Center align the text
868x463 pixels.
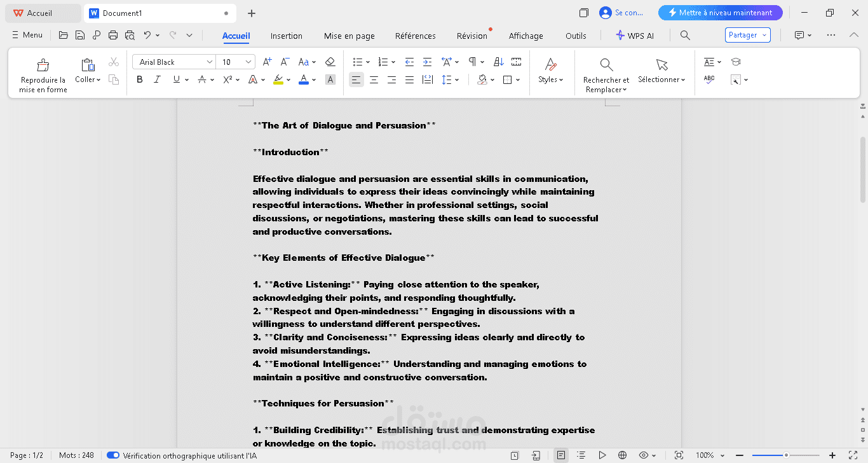(374, 79)
